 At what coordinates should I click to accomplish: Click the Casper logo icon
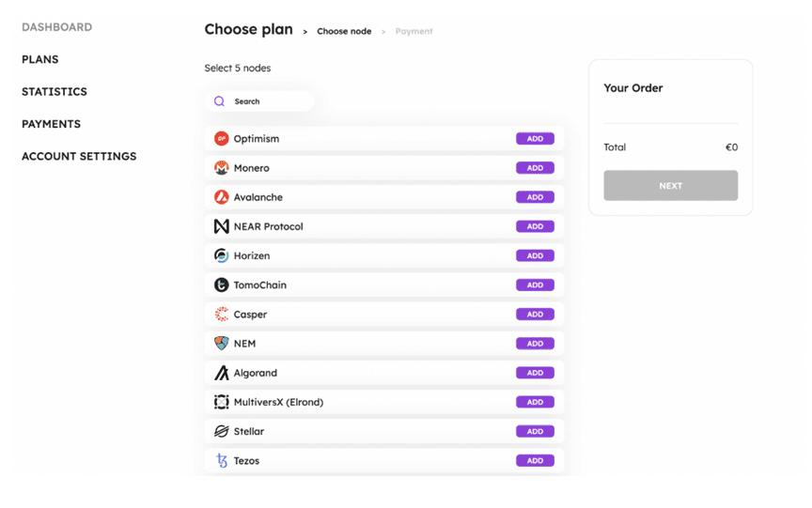[222, 315]
